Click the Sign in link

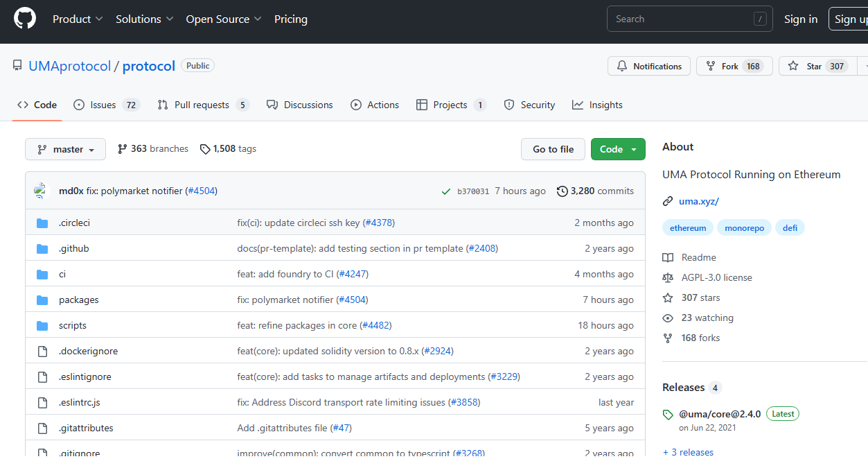[801, 19]
